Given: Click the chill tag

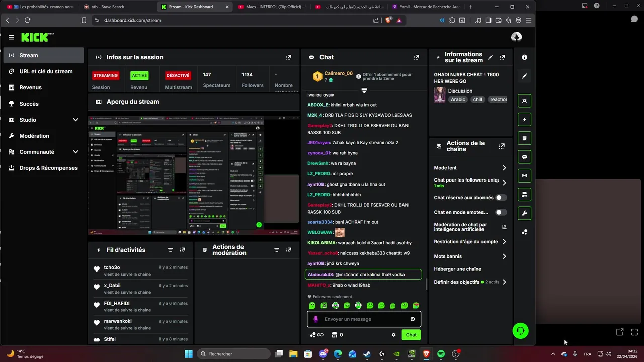Looking at the screenshot, I should (x=478, y=99).
